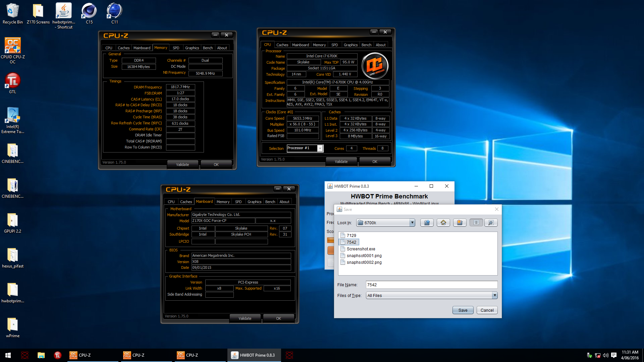Click Validate in the processor CPU-Z window
Image resolution: width=644 pixels, height=362 pixels.
pos(341,162)
